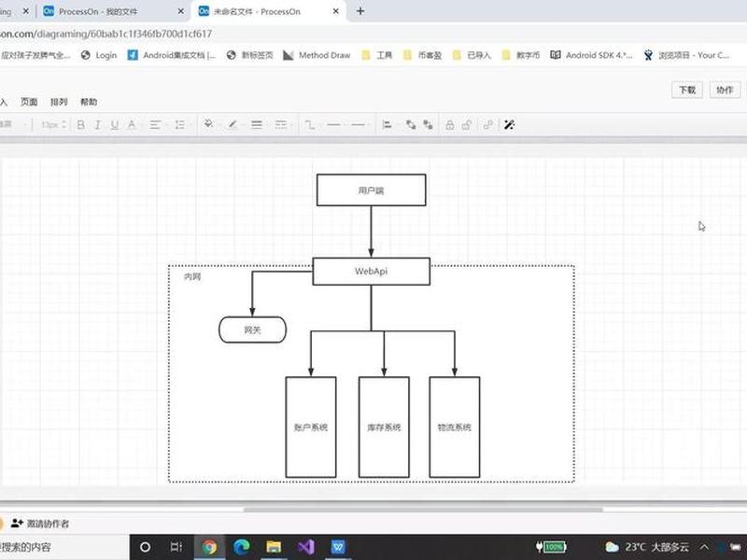Open the fill color bucket tool
The height and width of the screenshot is (560, 747).
[208, 124]
